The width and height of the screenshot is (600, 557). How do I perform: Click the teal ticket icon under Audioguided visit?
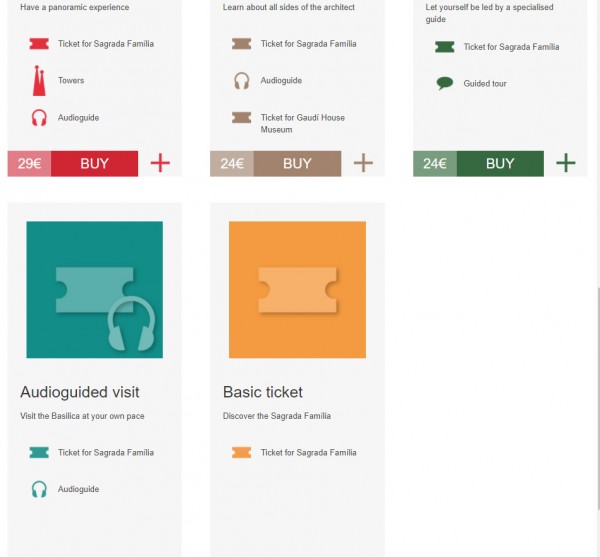39,452
